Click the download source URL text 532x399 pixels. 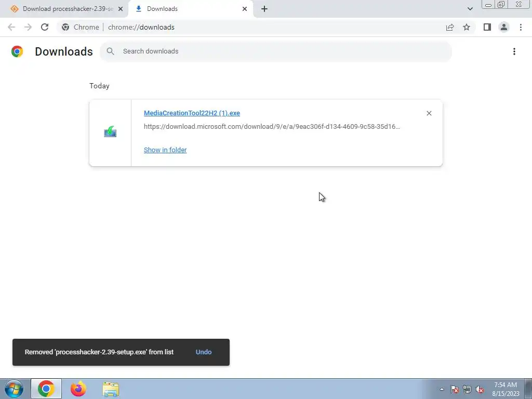[272, 127]
